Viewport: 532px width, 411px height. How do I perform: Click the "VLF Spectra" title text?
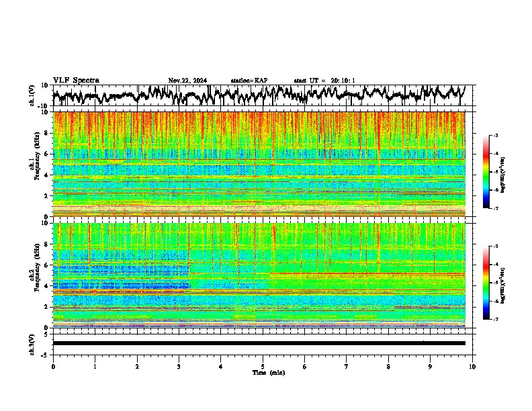(x=76, y=81)
